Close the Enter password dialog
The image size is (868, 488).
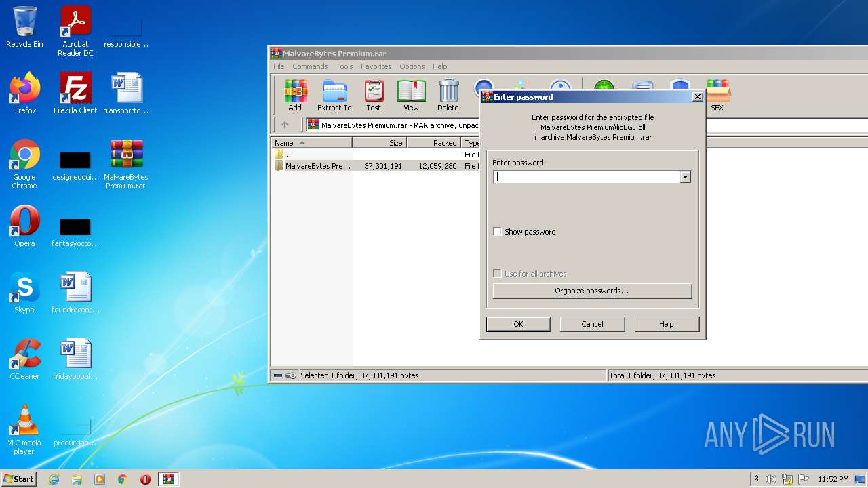[697, 97]
